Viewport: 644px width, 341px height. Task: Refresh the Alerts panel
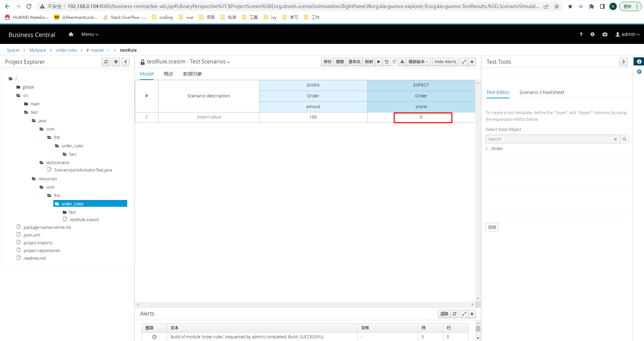point(454,314)
